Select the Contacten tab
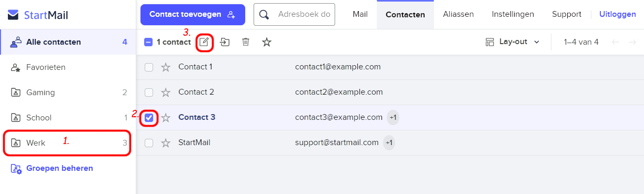Viewport: 644px width, 194px height. click(405, 15)
